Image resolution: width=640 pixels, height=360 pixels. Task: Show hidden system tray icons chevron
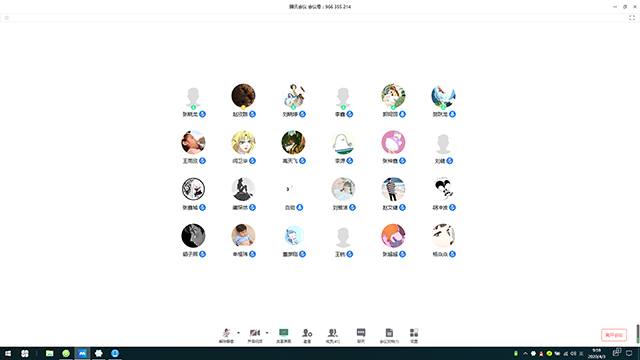click(x=525, y=353)
